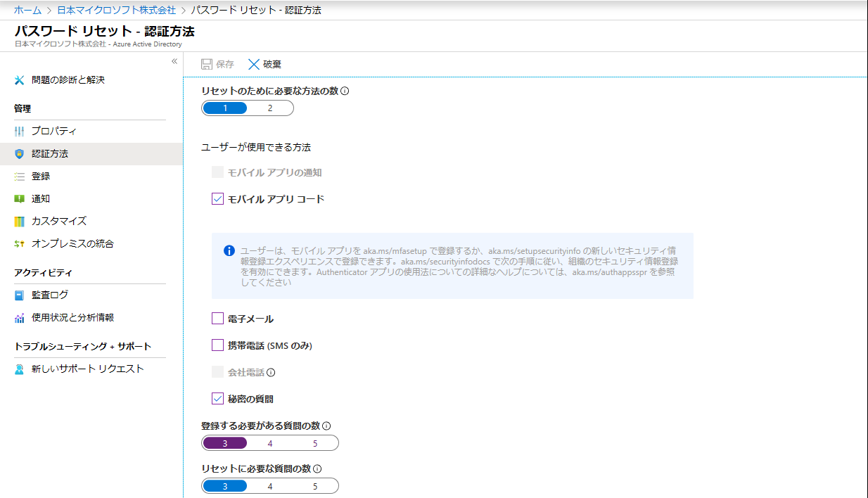Select 3 for 登録する必要がある質問の数
Viewport: 868px width, 498px height.
point(225,444)
